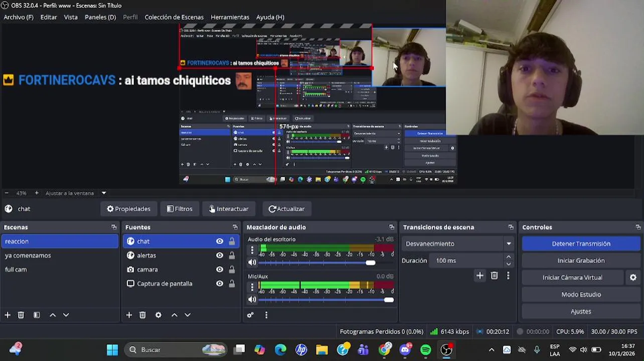Open Archivo (F) menu
The image size is (644, 361).
19,17
